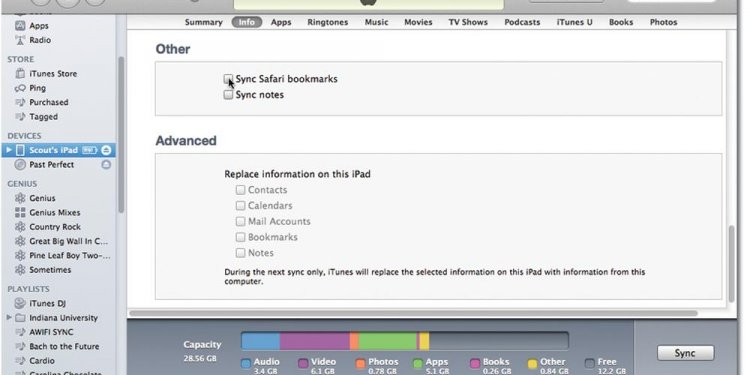Open the Cardio playlist icon
The height and width of the screenshot is (375, 750).
(20, 361)
